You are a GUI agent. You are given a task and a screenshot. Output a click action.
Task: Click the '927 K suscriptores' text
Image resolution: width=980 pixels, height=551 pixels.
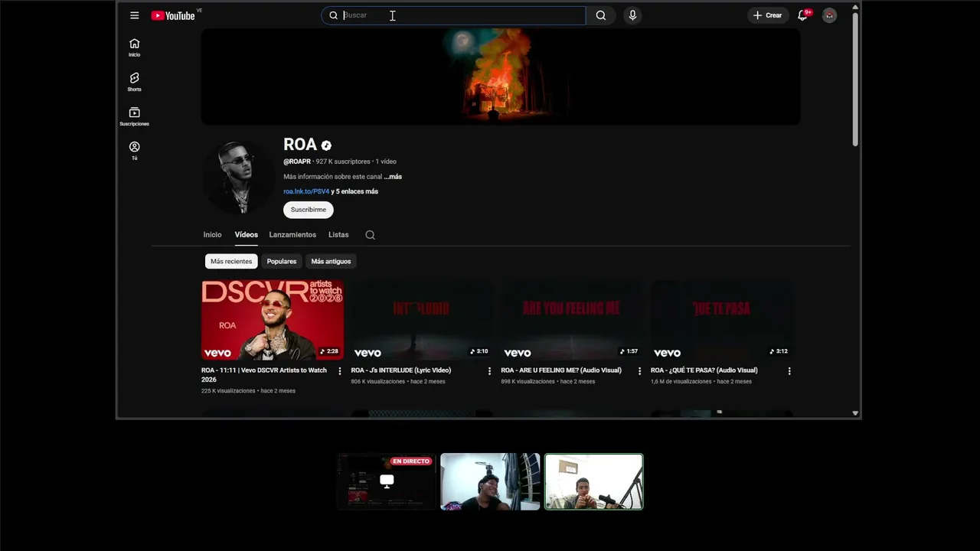(x=343, y=161)
